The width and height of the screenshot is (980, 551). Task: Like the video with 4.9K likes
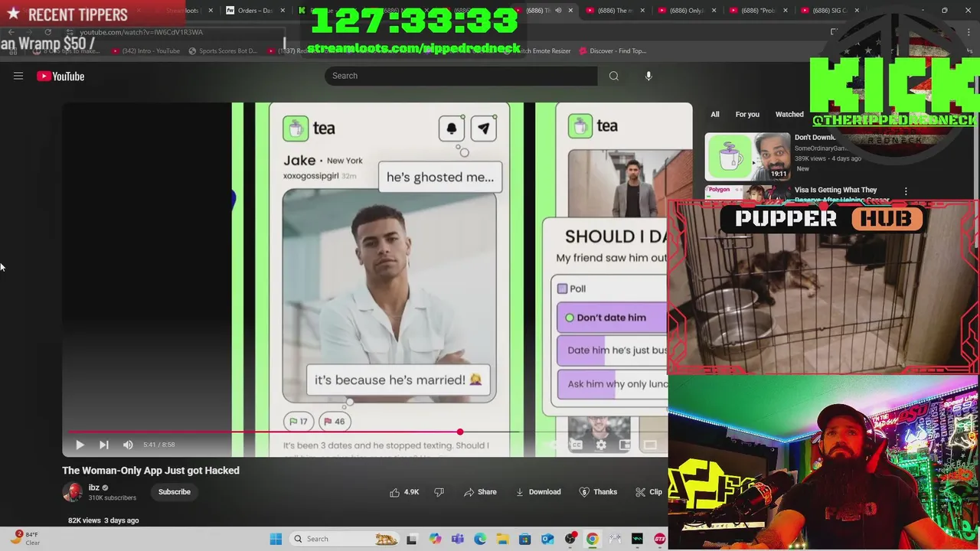pyautogui.click(x=404, y=492)
